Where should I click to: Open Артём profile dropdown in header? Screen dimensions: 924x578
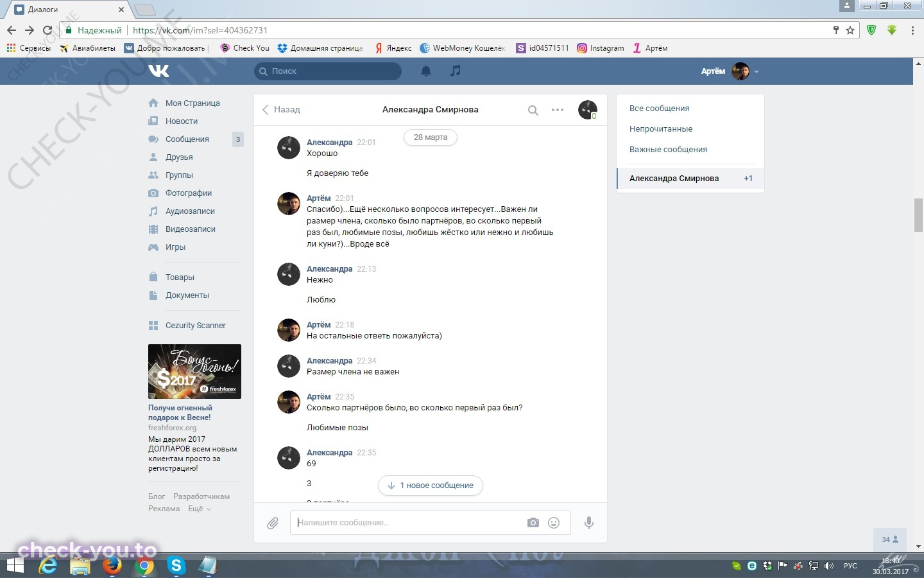[x=730, y=71]
